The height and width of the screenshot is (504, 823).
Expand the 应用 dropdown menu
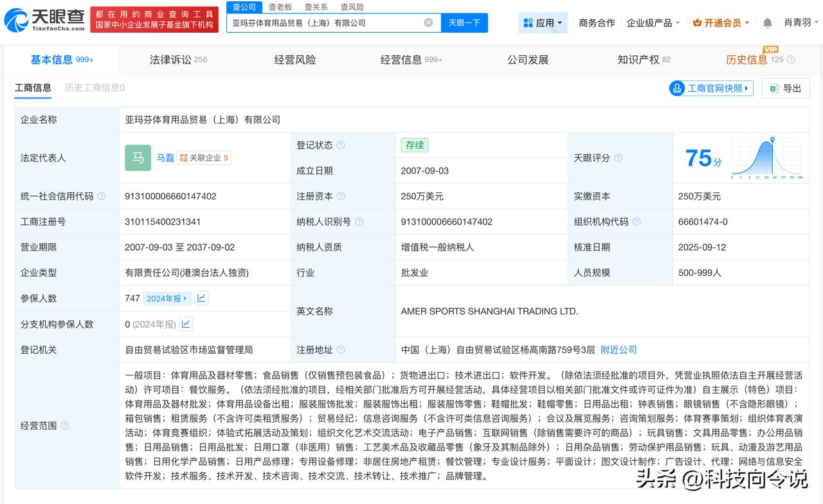[543, 23]
